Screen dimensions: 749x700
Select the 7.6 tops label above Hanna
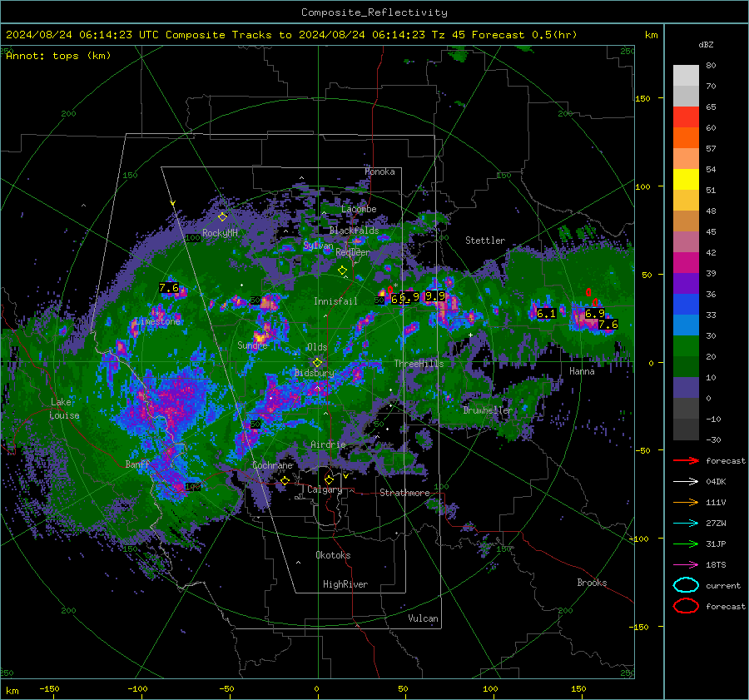[x=608, y=325]
